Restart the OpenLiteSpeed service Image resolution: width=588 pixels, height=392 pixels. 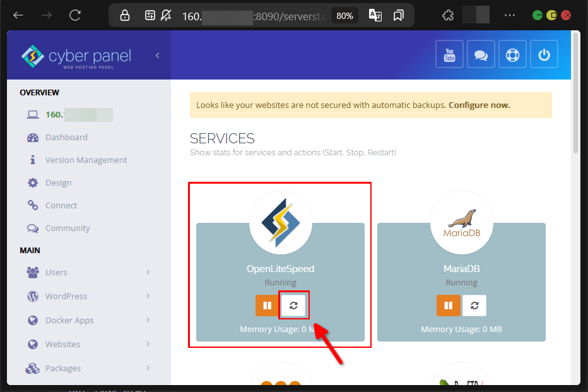(x=293, y=306)
